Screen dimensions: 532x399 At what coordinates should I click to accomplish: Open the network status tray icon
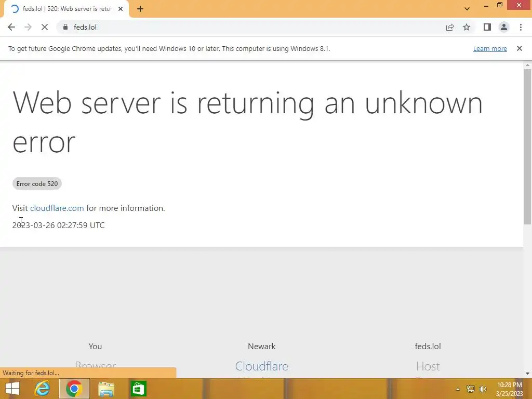pos(471,389)
